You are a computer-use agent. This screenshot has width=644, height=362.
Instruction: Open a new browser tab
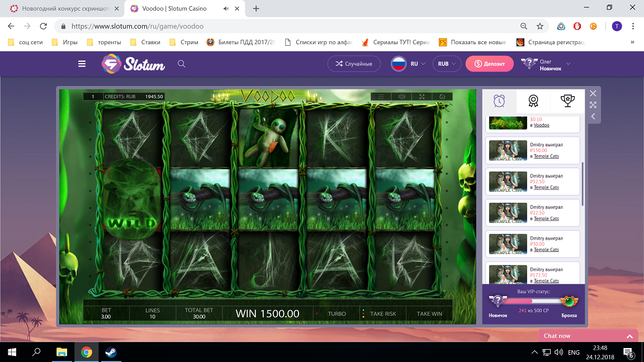tap(256, 8)
